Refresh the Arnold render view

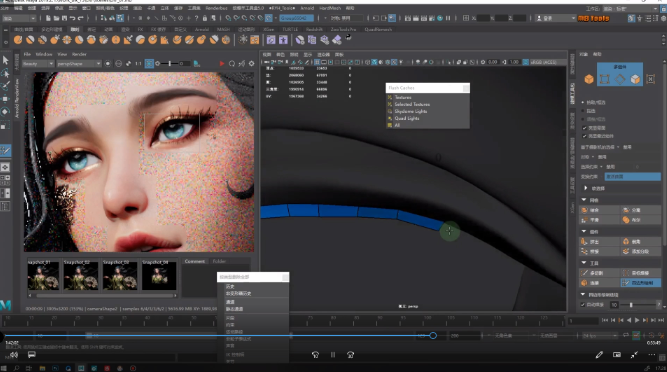point(232,64)
